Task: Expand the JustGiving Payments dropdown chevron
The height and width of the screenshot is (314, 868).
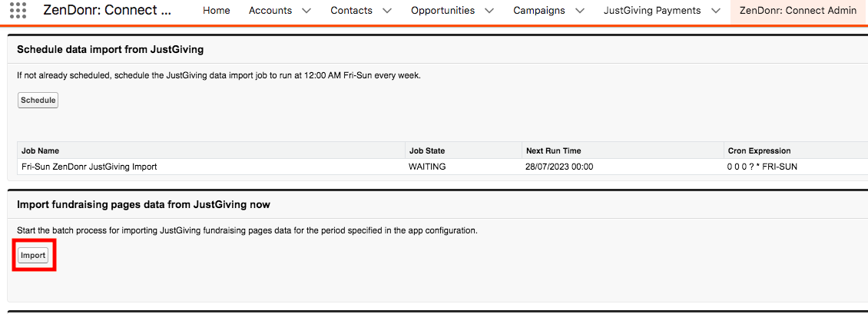Action: [x=715, y=11]
